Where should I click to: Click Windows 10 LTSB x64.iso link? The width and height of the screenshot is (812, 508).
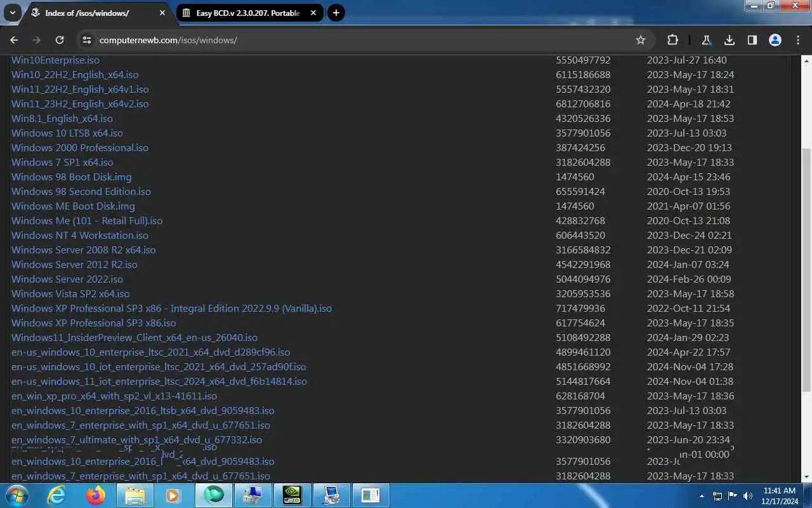click(x=67, y=133)
